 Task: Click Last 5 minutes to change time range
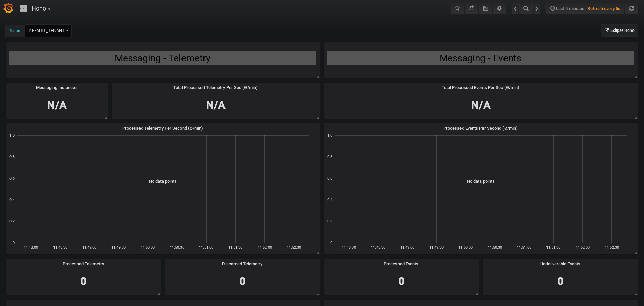point(570,8)
